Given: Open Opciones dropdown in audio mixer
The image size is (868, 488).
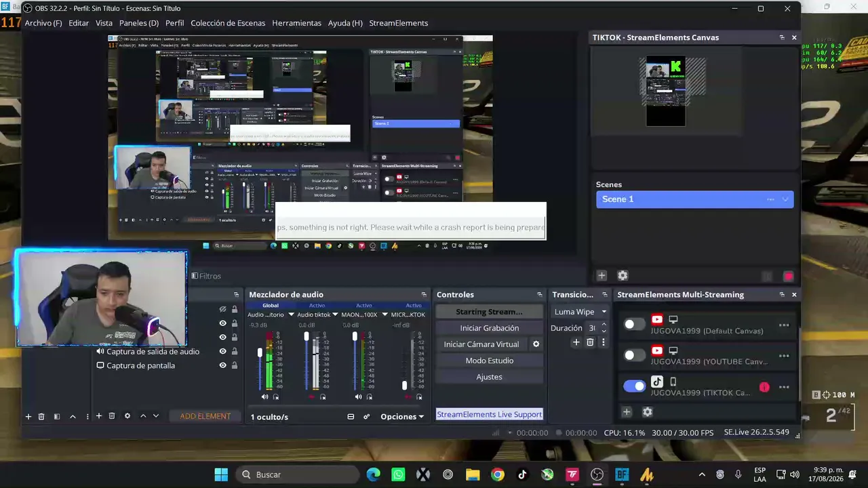Looking at the screenshot, I should [402, 417].
